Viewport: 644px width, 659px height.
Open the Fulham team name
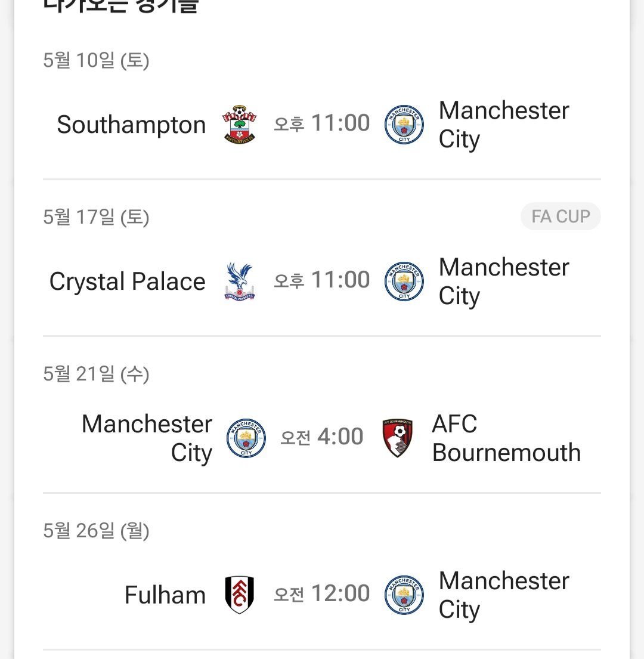(165, 595)
